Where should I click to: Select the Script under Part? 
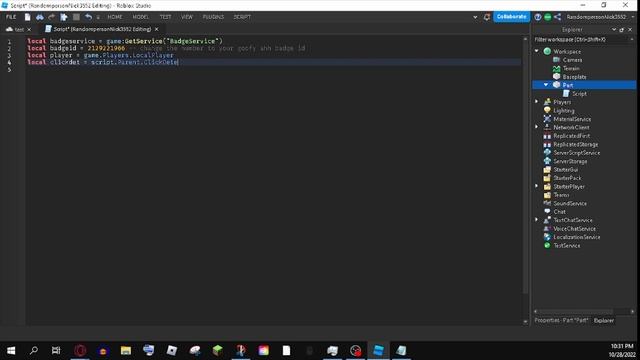[579, 94]
